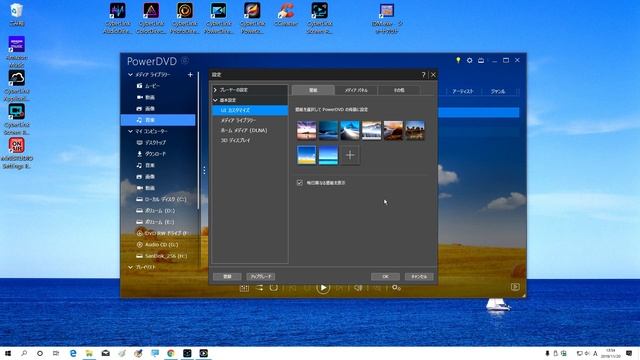Collapse the プレイリスト sidebar section

coord(130,267)
